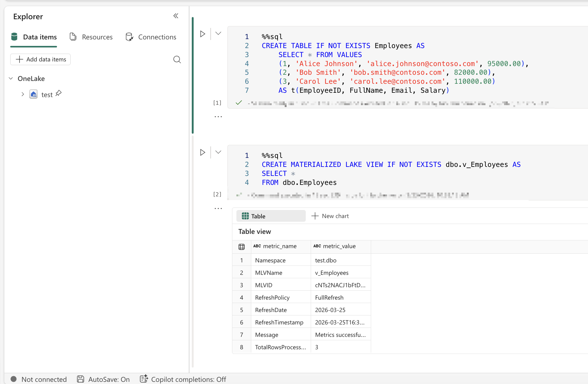The width and height of the screenshot is (588, 384).
Task: Collapse the OneLake tree node
Action: tap(11, 78)
